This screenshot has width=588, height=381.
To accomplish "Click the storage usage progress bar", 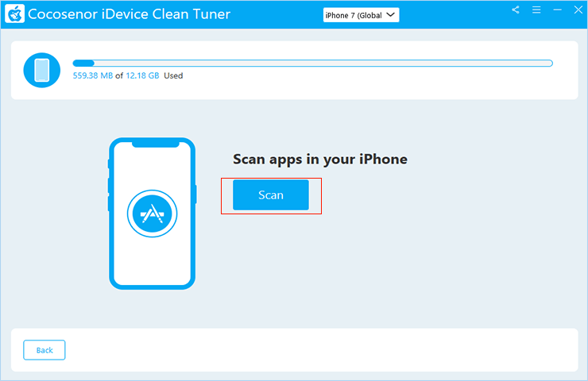I will click(x=313, y=63).
